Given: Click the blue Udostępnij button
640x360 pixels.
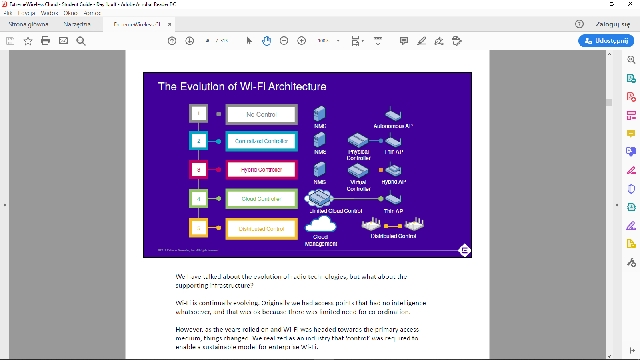Looking at the screenshot, I should click(x=606, y=41).
